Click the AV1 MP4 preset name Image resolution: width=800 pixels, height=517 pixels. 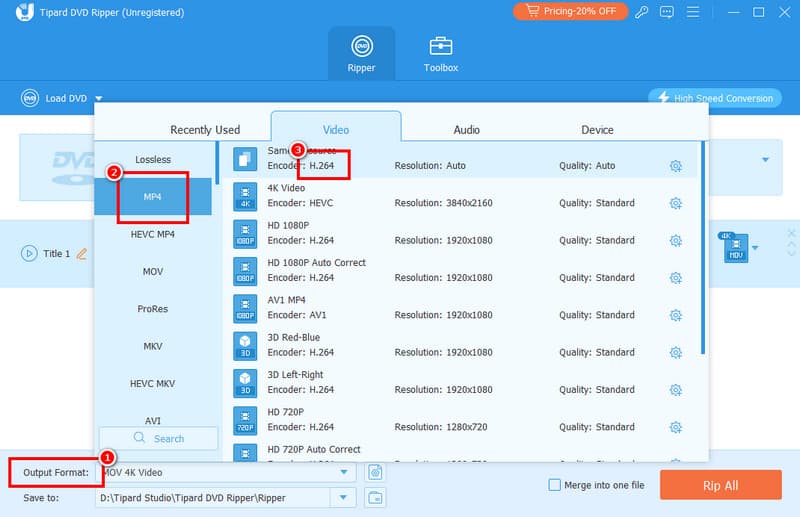(286, 300)
